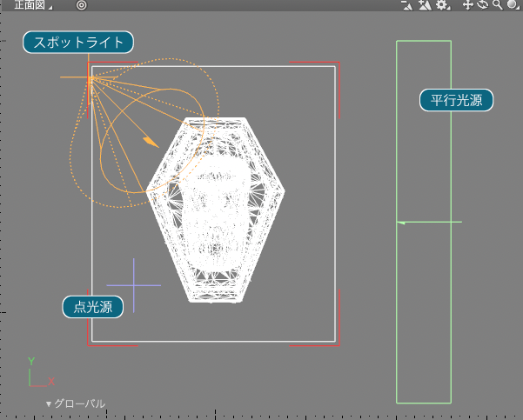
Task: Select the green directional light arrow
Action: (402, 223)
